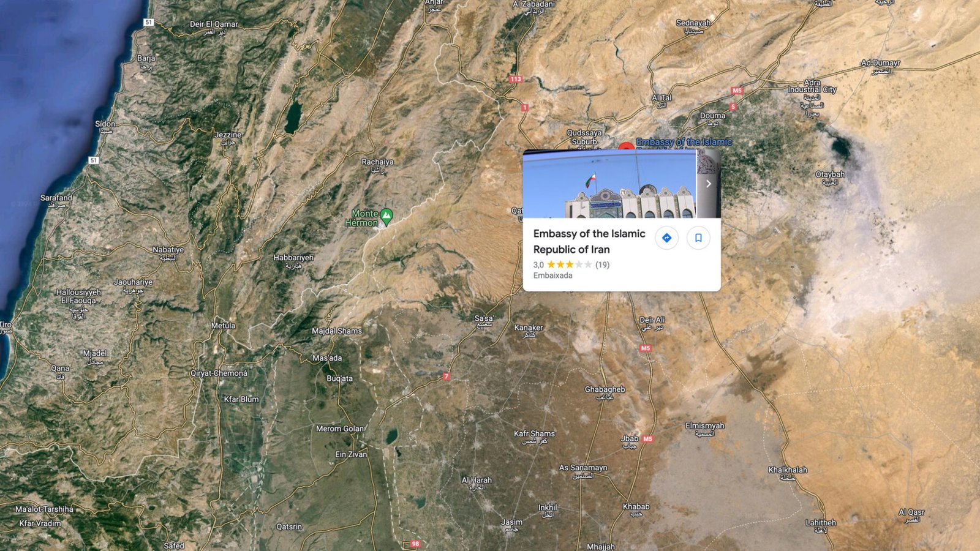Click the Monte Hermon mountain marker
Viewport: 980px width, 551px height.
click(x=386, y=216)
